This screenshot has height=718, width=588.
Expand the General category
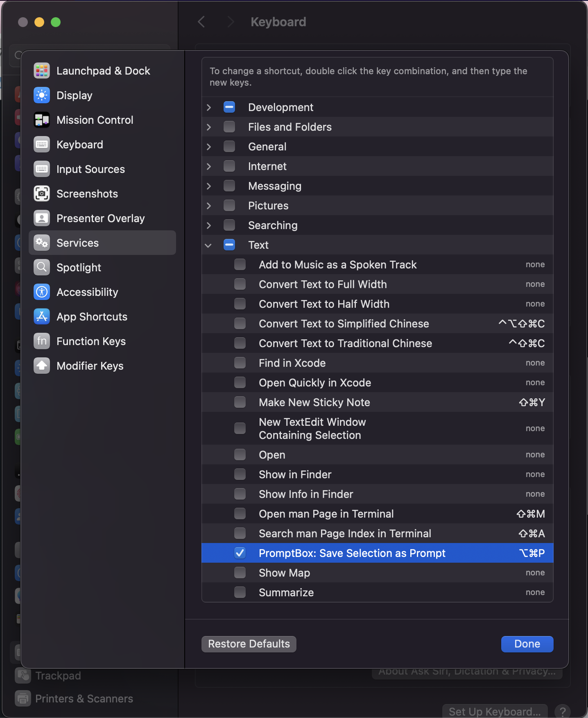coord(209,147)
